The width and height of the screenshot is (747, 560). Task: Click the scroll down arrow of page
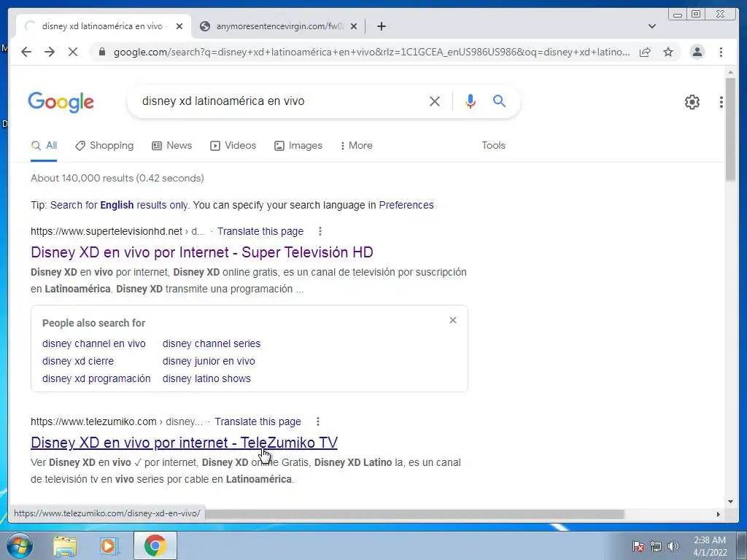pyautogui.click(x=731, y=502)
